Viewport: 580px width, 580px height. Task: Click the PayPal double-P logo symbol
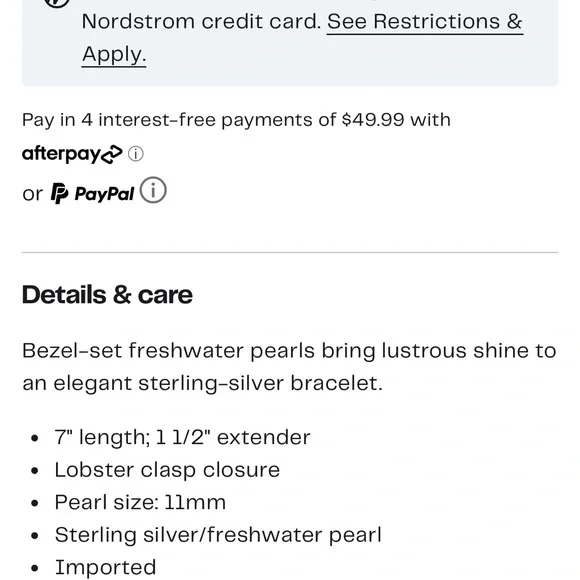tap(60, 193)
